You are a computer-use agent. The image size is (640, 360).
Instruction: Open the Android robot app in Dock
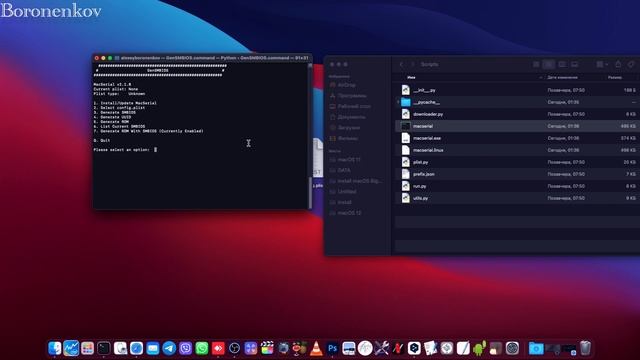(479, 348)
